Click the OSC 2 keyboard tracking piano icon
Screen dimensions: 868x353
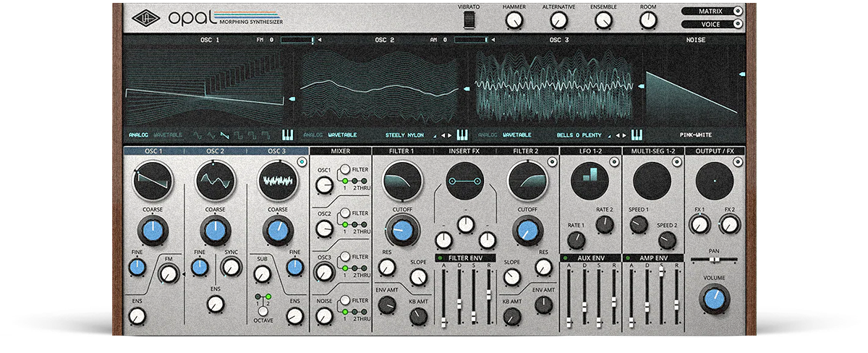[x=462, y=135]
